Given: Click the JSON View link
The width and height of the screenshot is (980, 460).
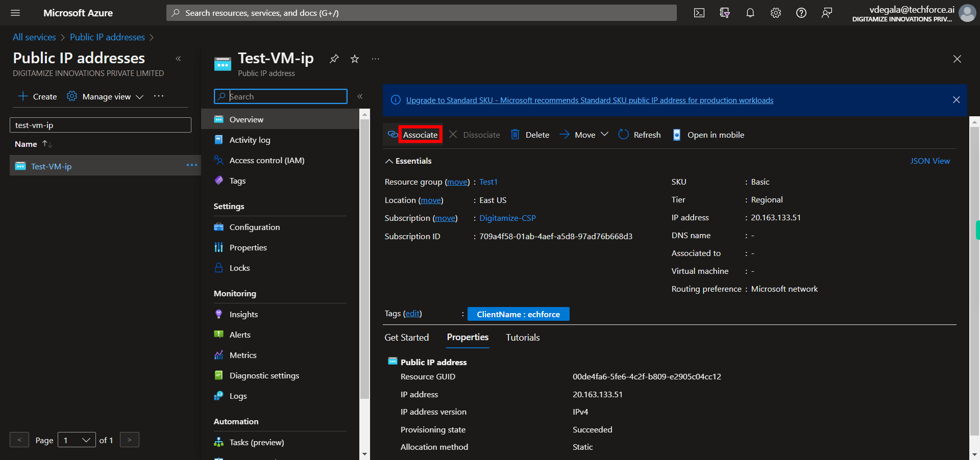Looking at the screenshot, I should coord(930,161).
